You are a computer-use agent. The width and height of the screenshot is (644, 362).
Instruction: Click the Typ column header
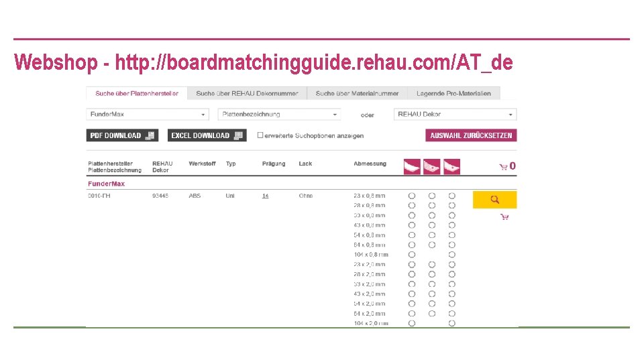click(231, 164)
